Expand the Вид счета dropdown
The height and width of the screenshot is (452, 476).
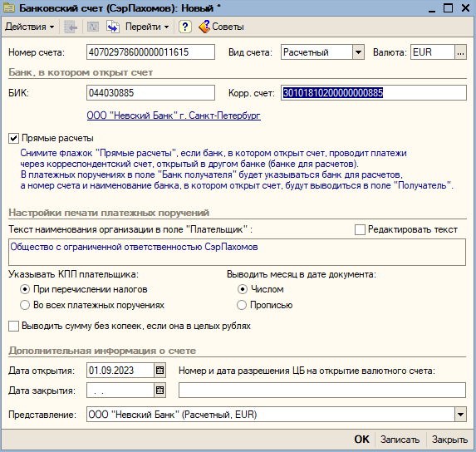click(x=359, y=52)
